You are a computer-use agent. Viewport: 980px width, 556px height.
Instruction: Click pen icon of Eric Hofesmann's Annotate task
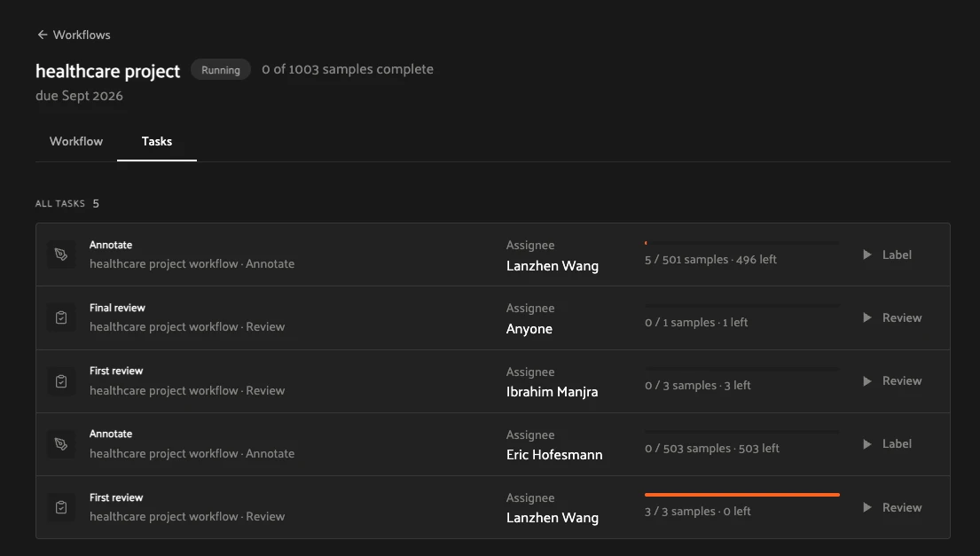click(x=61, y=443)
